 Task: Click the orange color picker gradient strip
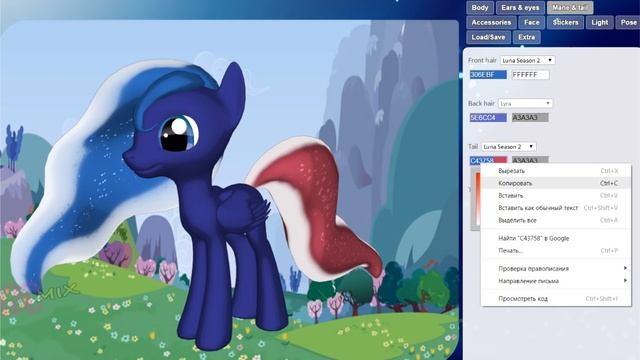[x=477, y=198]
